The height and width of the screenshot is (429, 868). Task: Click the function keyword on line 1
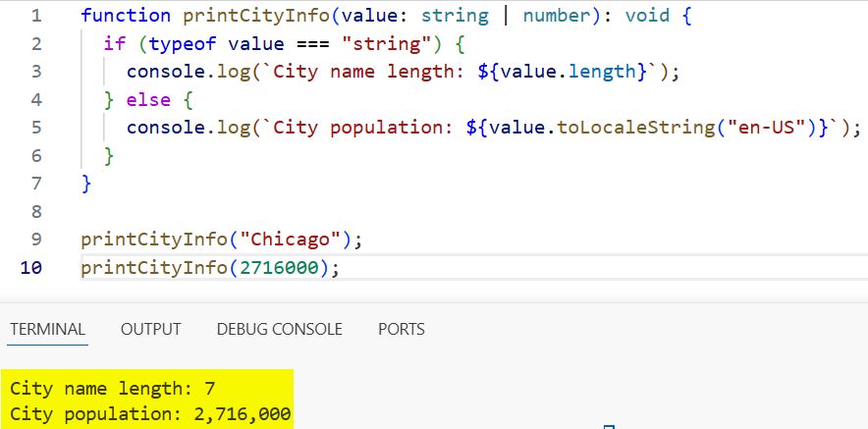(127, 16)
